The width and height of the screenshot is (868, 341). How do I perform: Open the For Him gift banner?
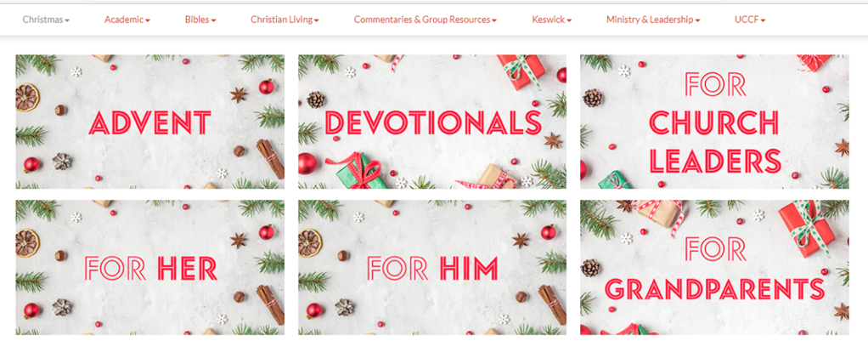(432, 267)
